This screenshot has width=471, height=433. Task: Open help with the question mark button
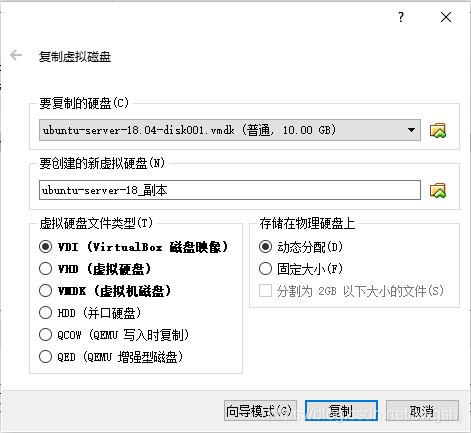401,17
